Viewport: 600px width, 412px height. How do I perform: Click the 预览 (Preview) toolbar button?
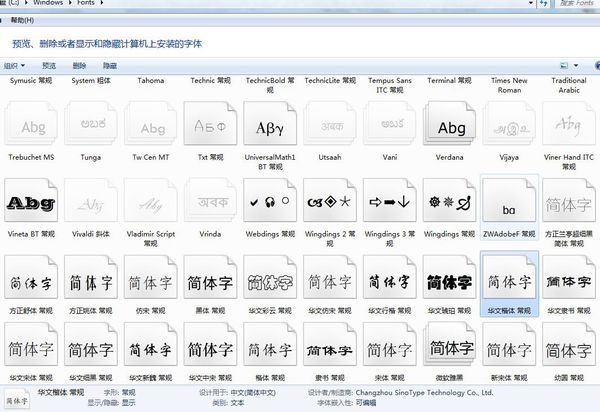(49, 66)
